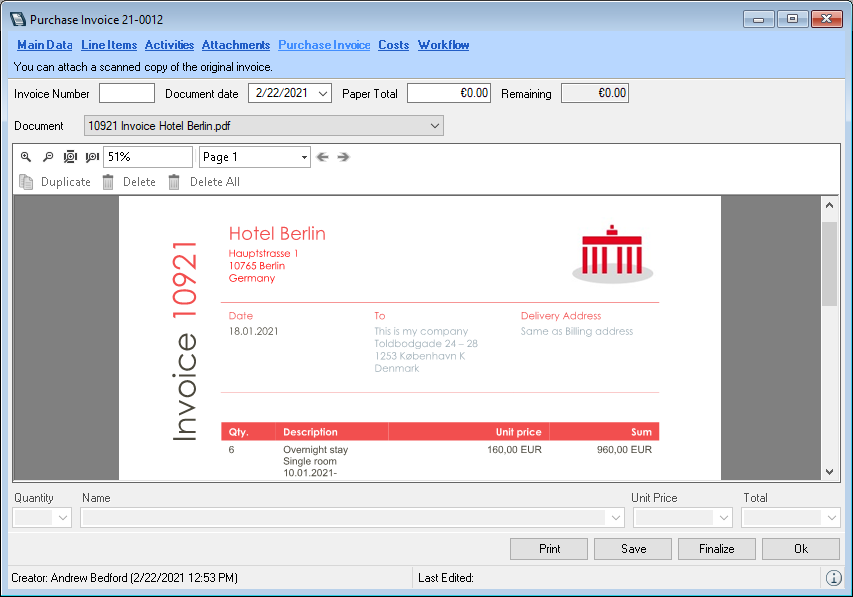The image size is (853, 597).
Task: Click the Delete All trash icon
Action: pyautogui.click(x=174, y=182)
